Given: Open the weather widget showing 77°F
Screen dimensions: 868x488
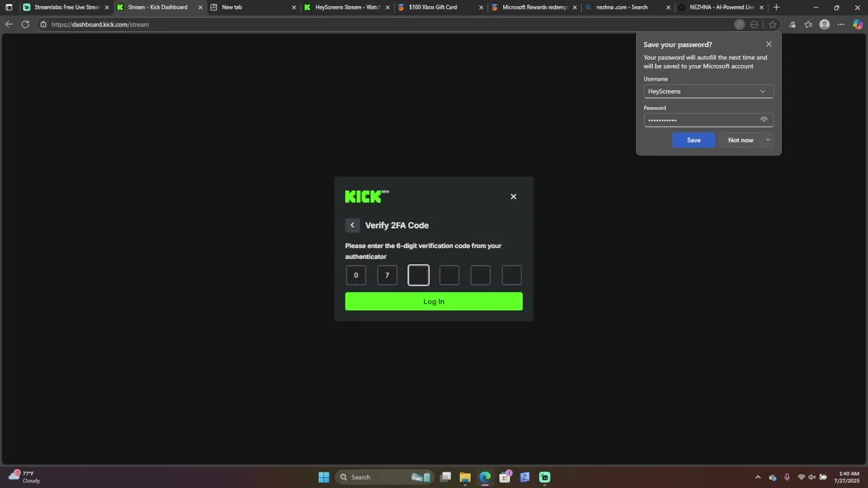Looking at the screenshot, I should click(25, 477).
